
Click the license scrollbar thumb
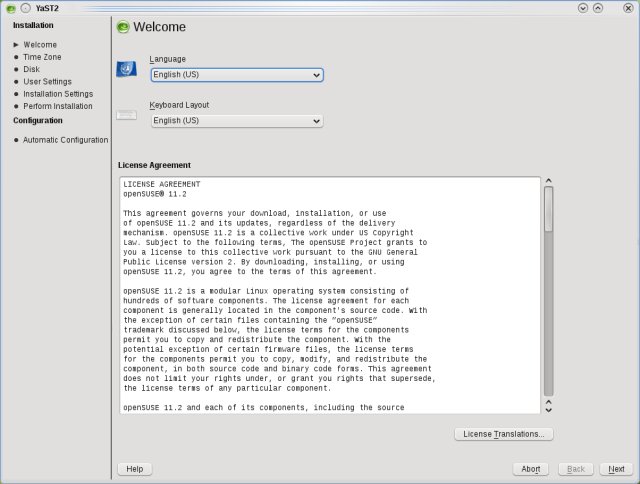click(x=549, y=209)
